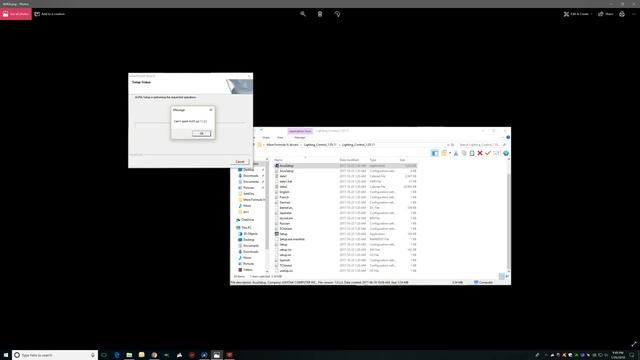Viewport: 640px width, 360px height.
Task: Select the German configuration file row
Action: point(345,202)
